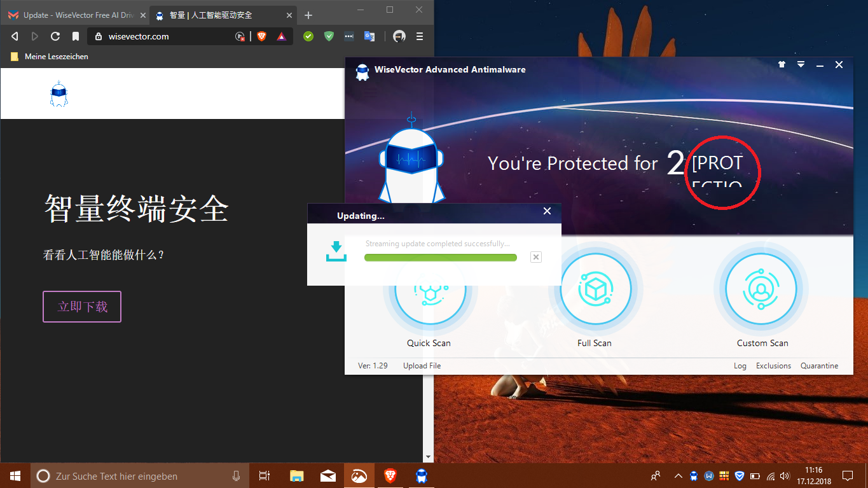Click the webpage scroll down arrow
This screenshot has height=488, width=868.
[429, 457]
